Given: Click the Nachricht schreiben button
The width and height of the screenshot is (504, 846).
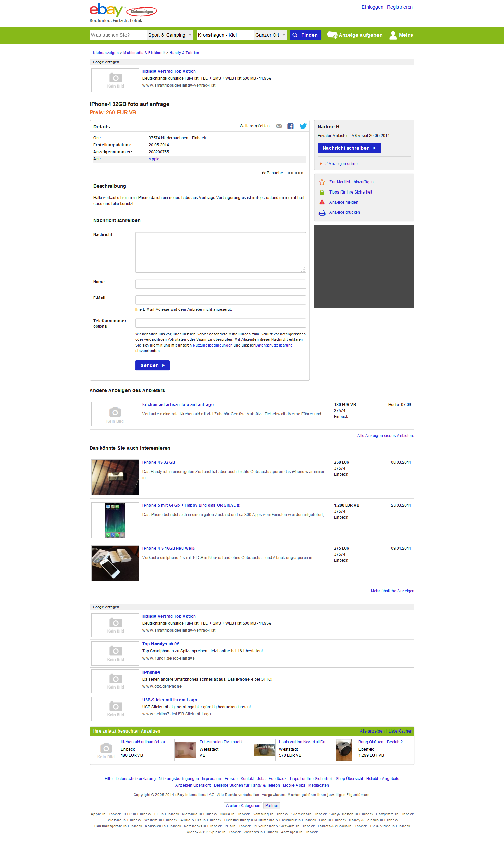Looking at the screenshot, I should [x=349, y=148].
